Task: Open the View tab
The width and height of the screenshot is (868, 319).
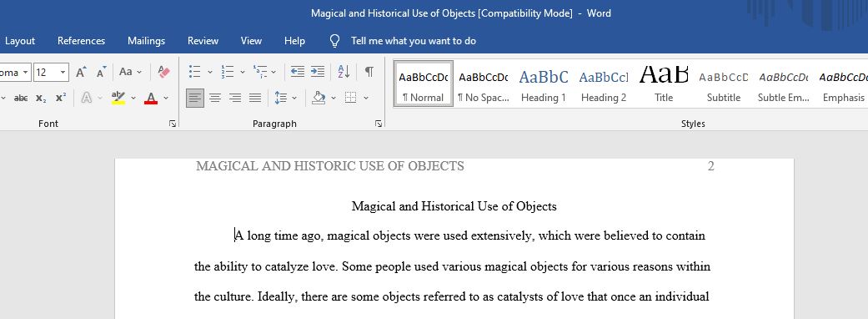Action: click(x=251, y=41)
